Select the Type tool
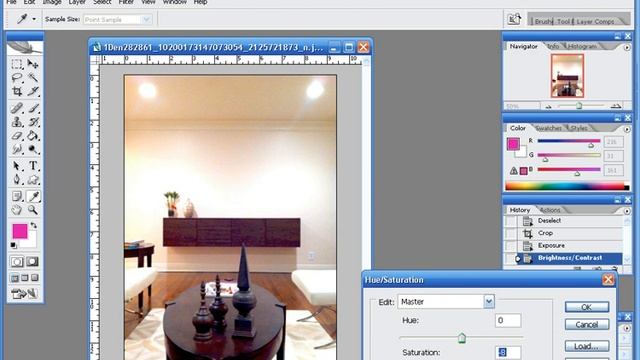This screenshot has width=640, height=360. point(33,166)
